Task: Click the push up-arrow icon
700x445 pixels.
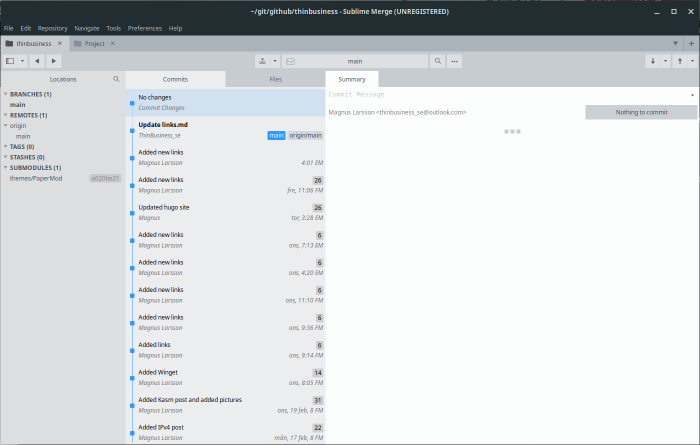Action: coord(680,61)
